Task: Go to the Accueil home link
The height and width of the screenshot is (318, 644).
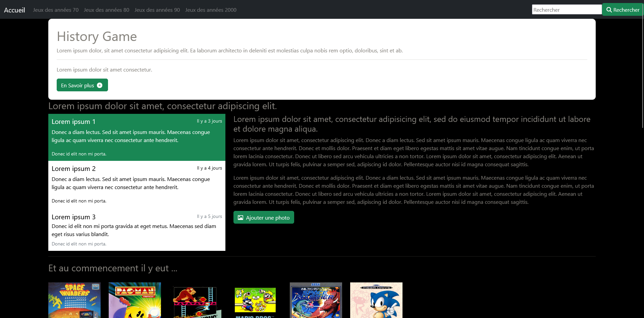Action: [x=14, y=10]
